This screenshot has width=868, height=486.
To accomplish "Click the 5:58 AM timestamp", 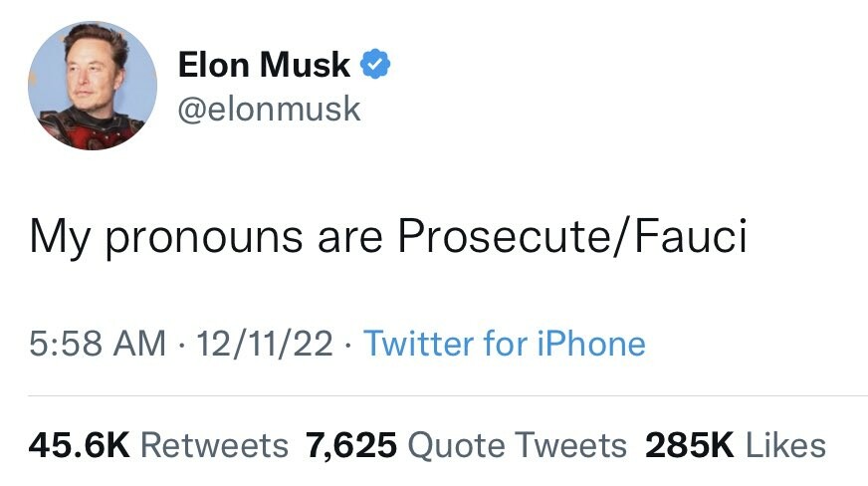I will coord(97,345).
